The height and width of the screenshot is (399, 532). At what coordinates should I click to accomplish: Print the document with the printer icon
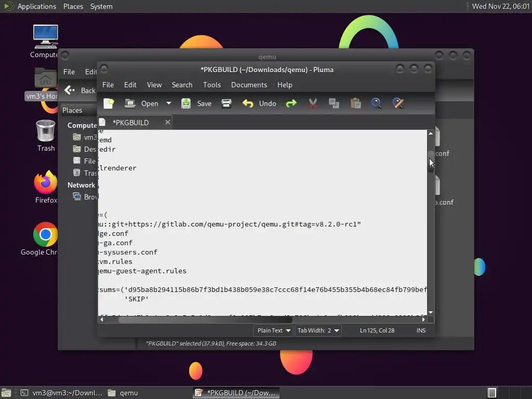(x=227, y=103)
